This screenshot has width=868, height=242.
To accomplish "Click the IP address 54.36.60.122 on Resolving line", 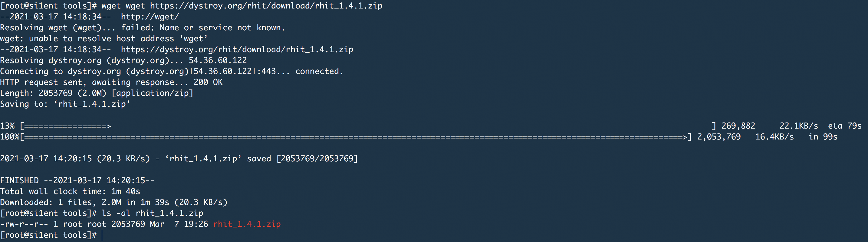I will coord(218,60).
